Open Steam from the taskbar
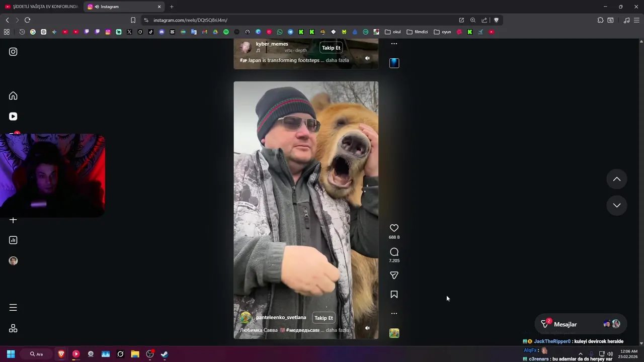Screen dimensions: 644x362 pos(165,354)
